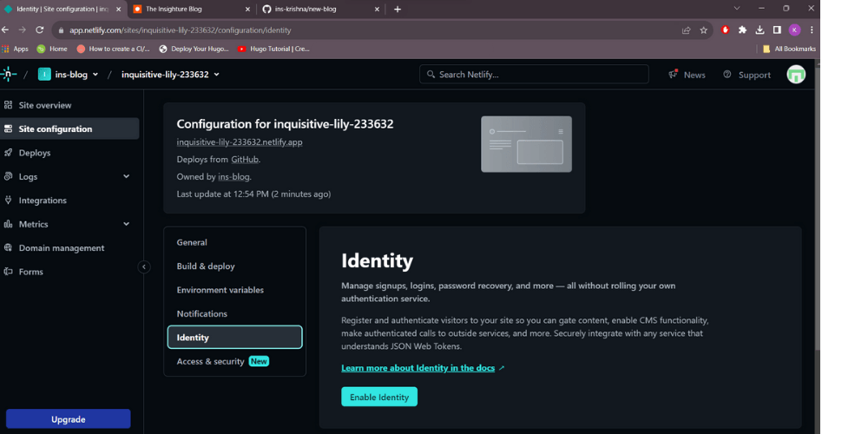868x434 pixels.
Task: Open a new browser tab
Action: point(398,9)
